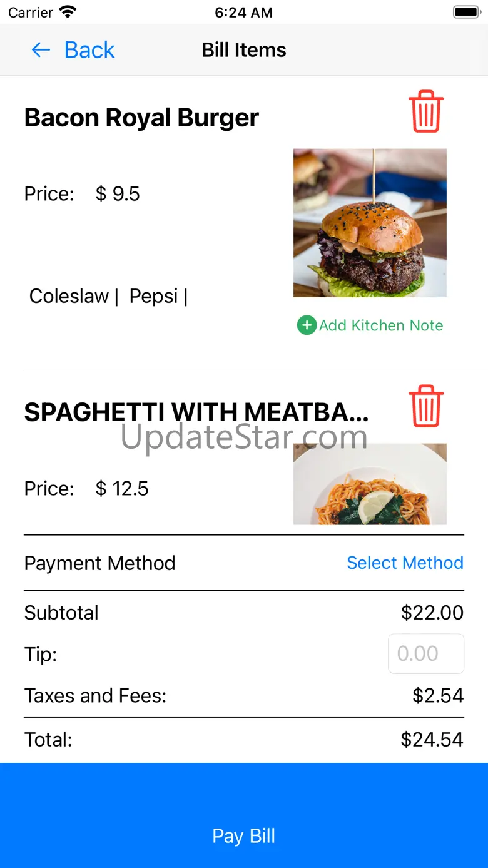Tap the Total amount $24.54

432,740
